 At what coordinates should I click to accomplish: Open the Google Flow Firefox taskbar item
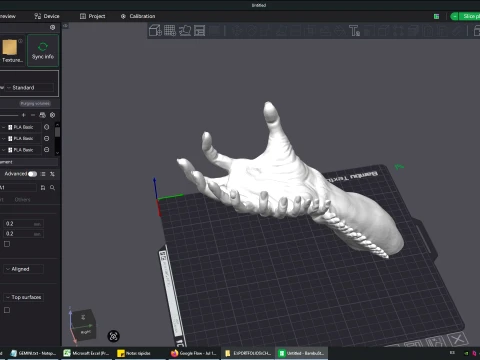pyautogui.click(x=194, y=353)
